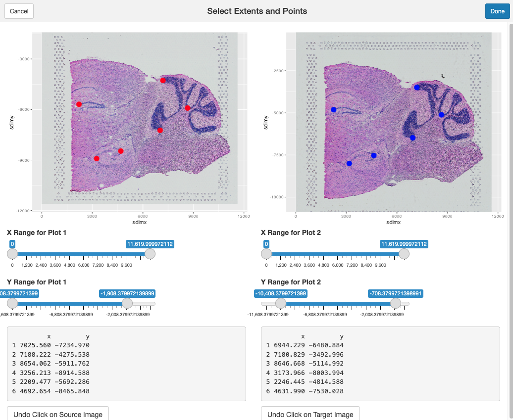Select the rightmost blue point on target image
This screenshot has height=420, width=513.
(x=441, y=115)
